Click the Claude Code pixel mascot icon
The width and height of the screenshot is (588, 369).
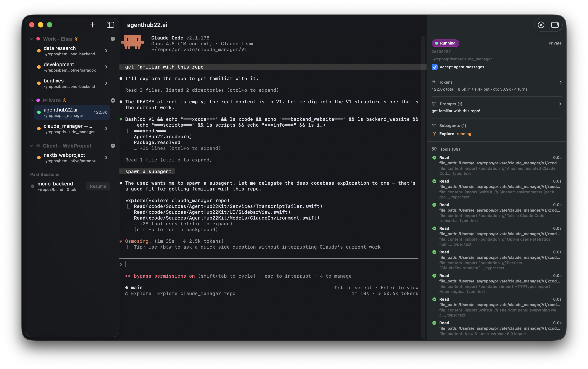click(132, 42)
